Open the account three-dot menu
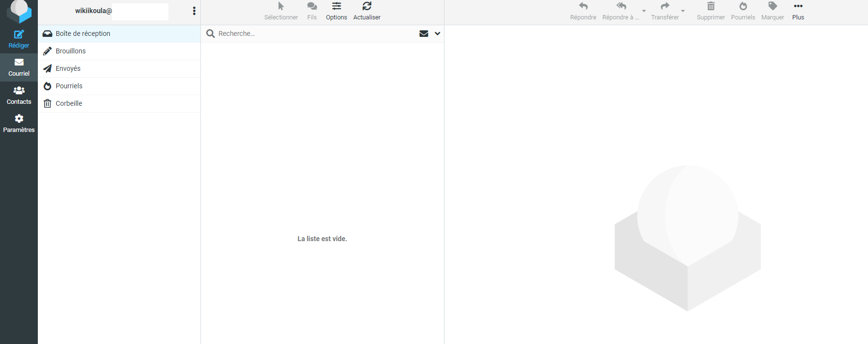 194,11
